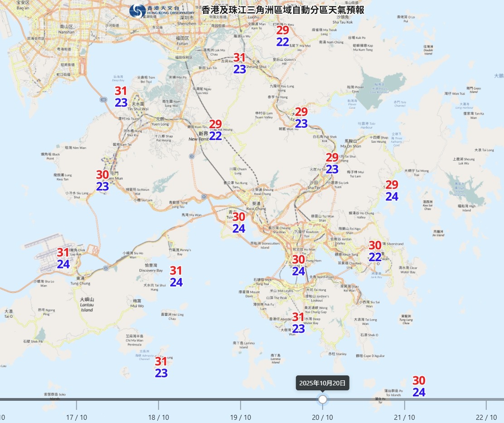Screen dimensions: 504x423
Task: Click the Tsing Yi temperature forecast marker
Action: [x=239, y=223]
